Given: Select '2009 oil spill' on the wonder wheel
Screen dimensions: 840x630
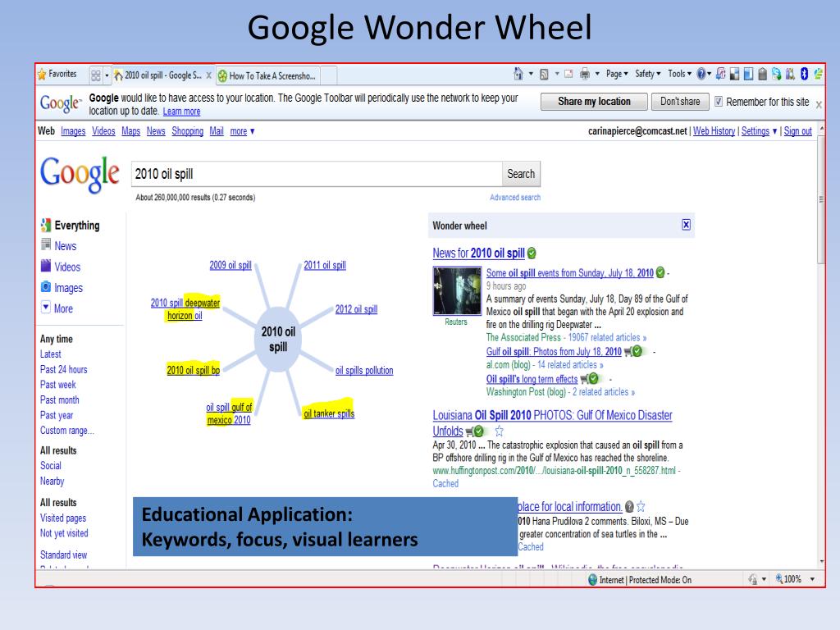Looking at the screenshot, I should pyautogui.click(x=231, y=265).
